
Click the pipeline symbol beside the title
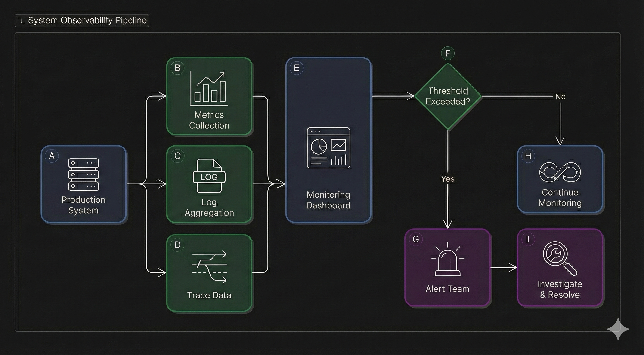(x=21, y=20)
